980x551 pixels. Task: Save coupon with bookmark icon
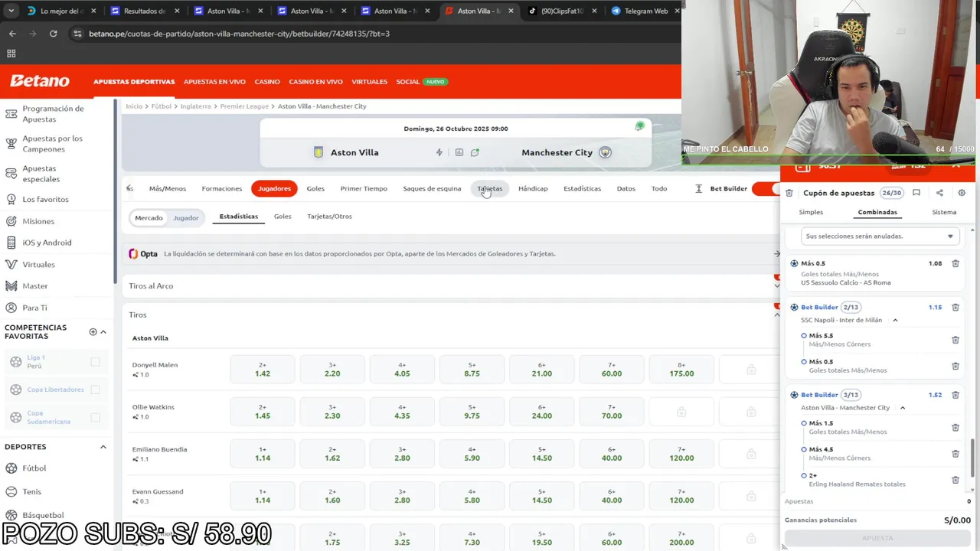tap(916, 193)
